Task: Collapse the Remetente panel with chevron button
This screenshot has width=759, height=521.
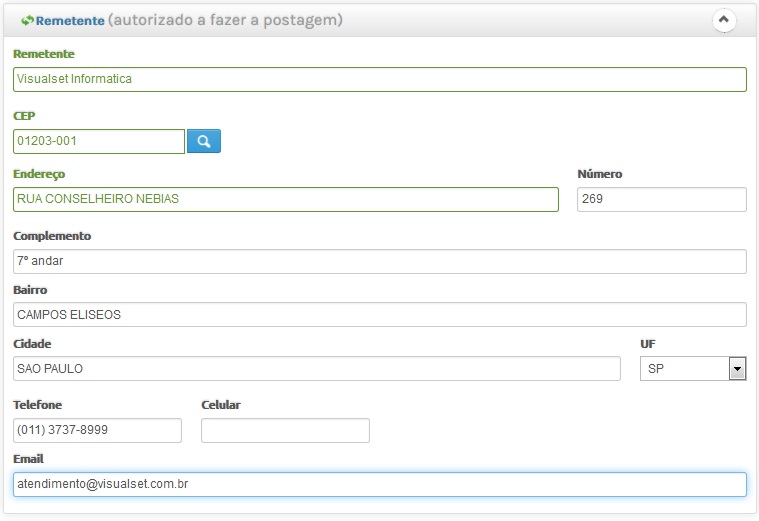Action: click(x=724, y=20)
